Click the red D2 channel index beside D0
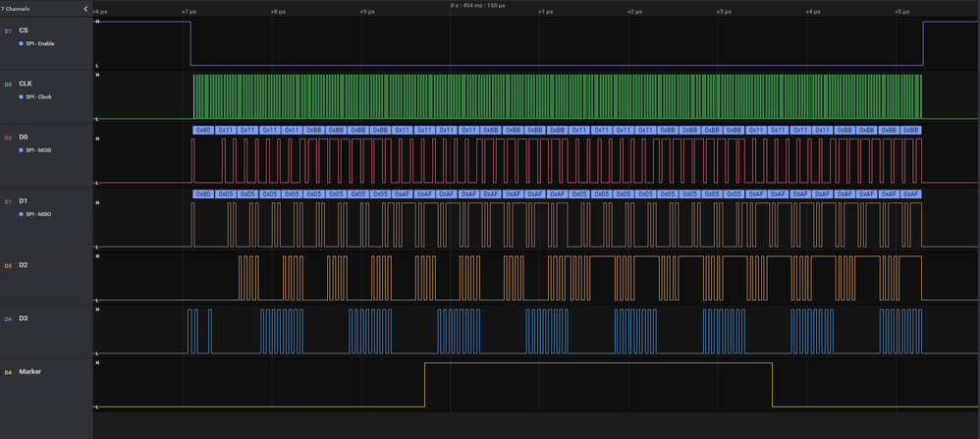 tap(8, 137)
